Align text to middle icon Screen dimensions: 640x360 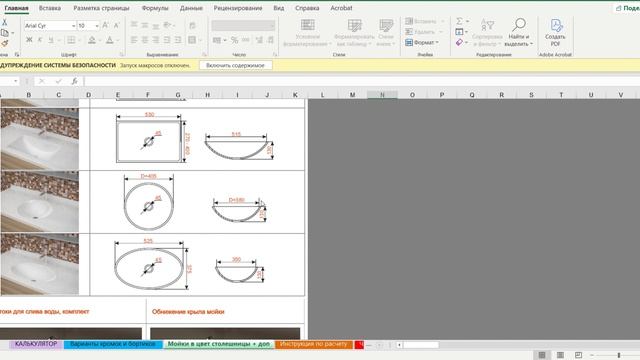(145, 25)
